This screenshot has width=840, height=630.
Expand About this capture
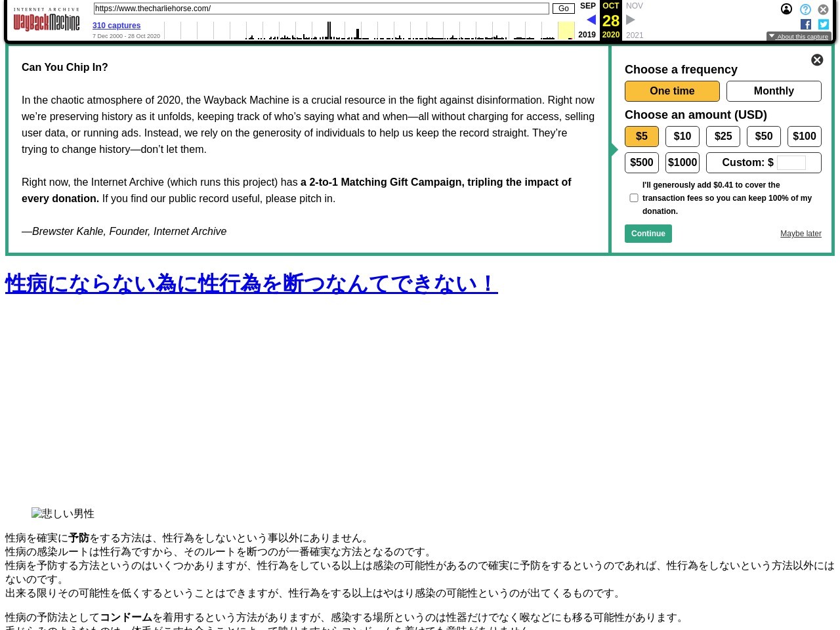click(799, 37)
